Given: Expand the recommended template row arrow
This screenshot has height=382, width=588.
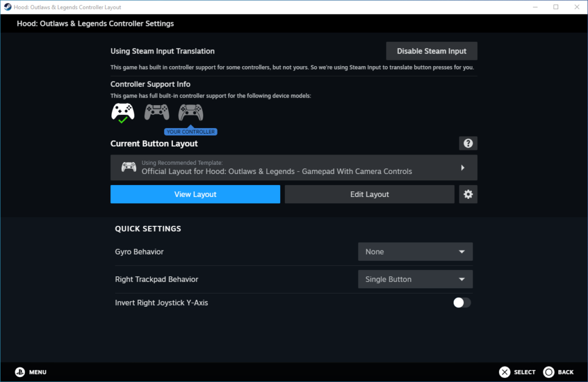Looking at the screenshot, I should (x=463, y=168).
